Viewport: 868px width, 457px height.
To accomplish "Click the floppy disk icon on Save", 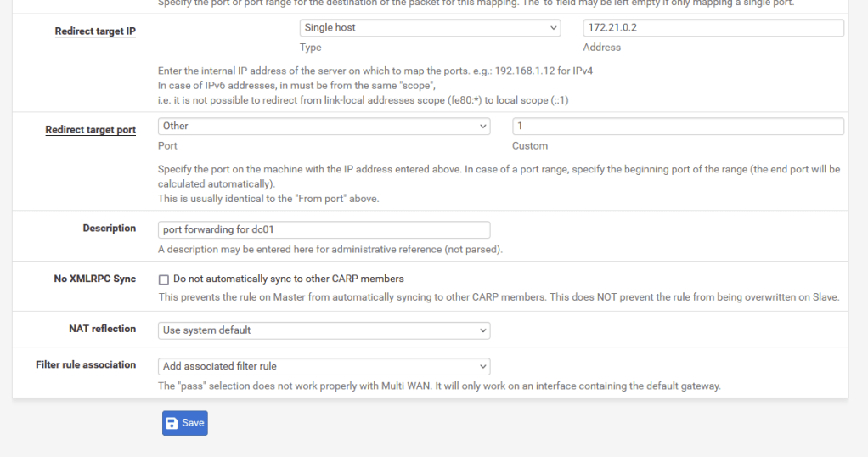I will 172,423.
